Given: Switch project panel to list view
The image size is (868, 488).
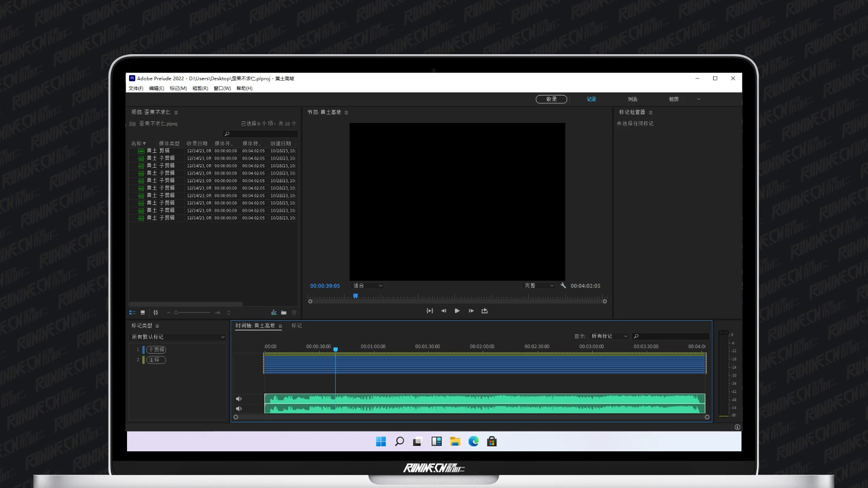Looking at the screenshot, I should click(x=133, y=312).
